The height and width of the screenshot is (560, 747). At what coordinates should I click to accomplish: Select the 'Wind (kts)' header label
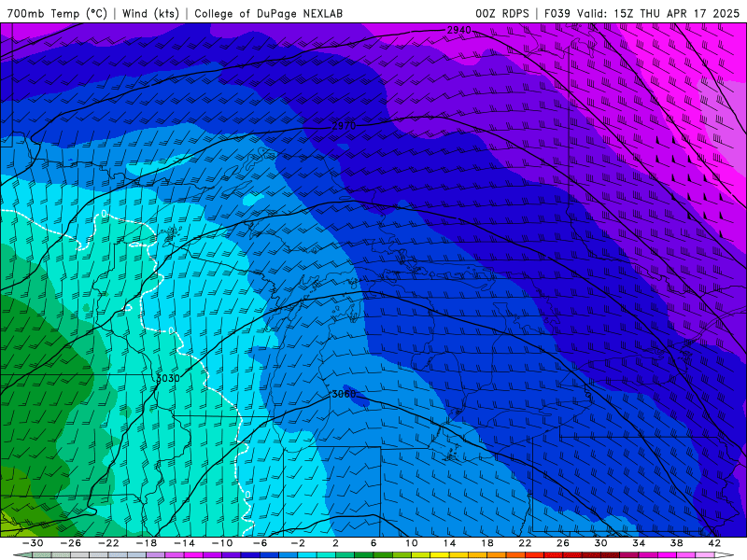pyautogui.click(x=150, y=14)
